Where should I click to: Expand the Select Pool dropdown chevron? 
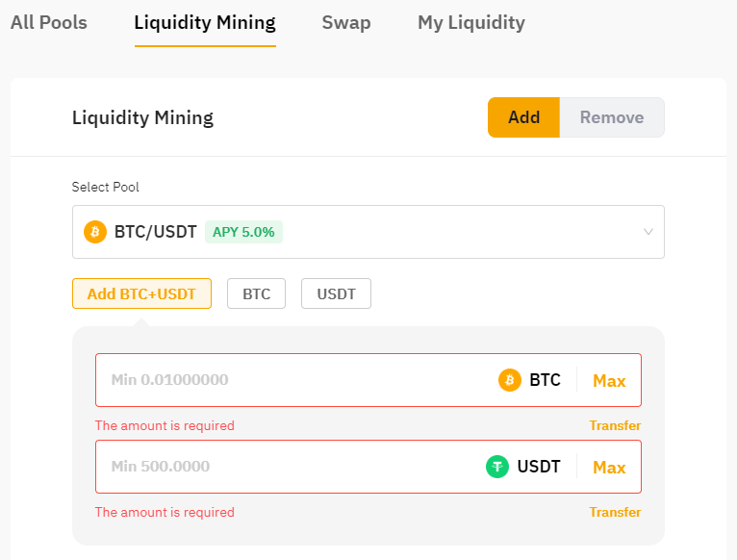[648, 232]
